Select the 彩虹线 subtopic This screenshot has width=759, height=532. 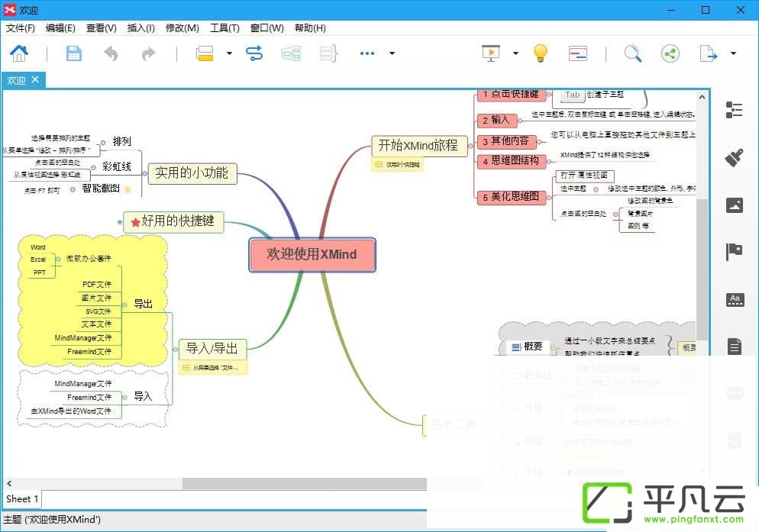point(117,167)
